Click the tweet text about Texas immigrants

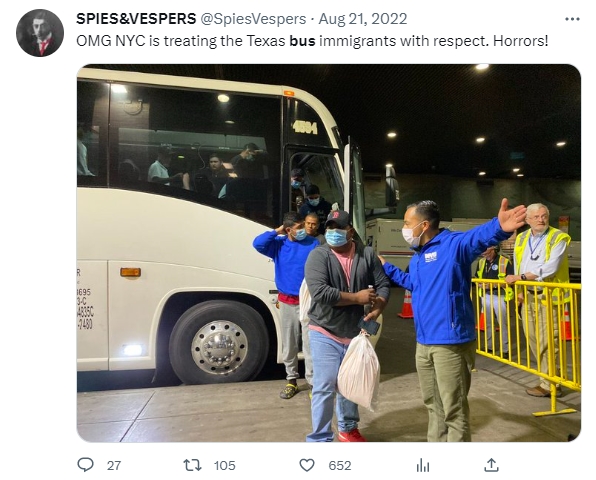(x=312, y=41)
